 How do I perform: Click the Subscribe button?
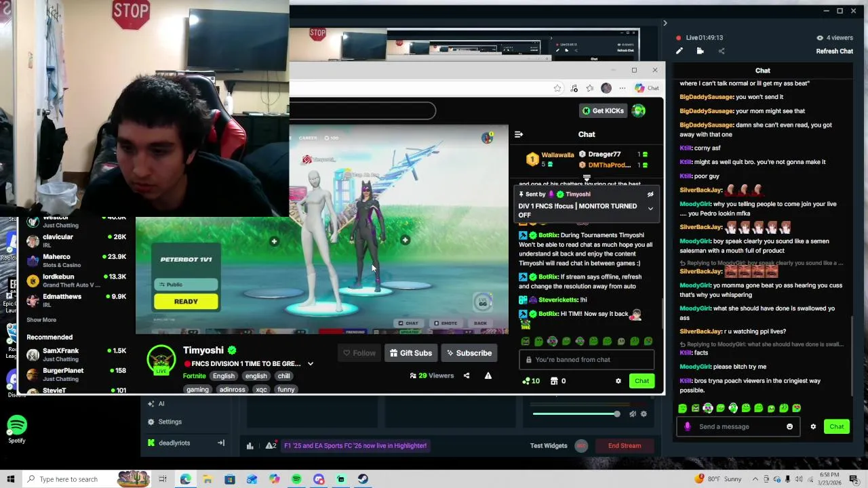tap(469, 353)
